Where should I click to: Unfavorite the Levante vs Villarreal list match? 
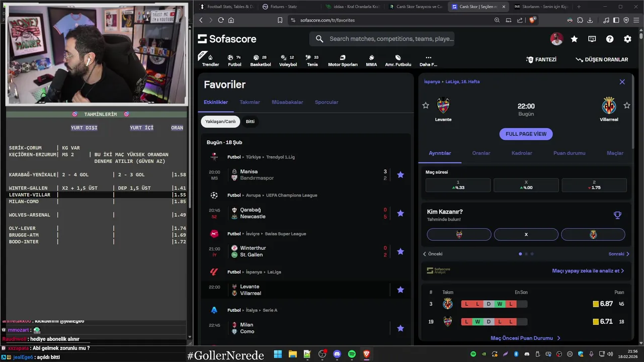click(400, 290)
